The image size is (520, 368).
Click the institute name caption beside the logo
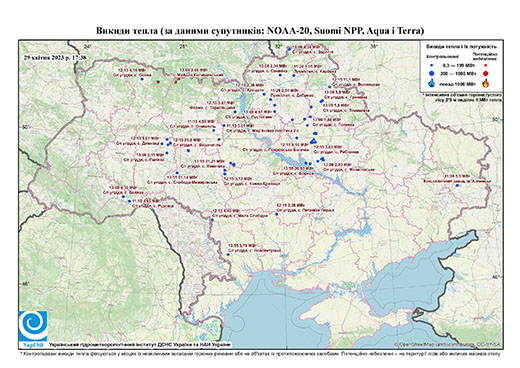(139, 344)
